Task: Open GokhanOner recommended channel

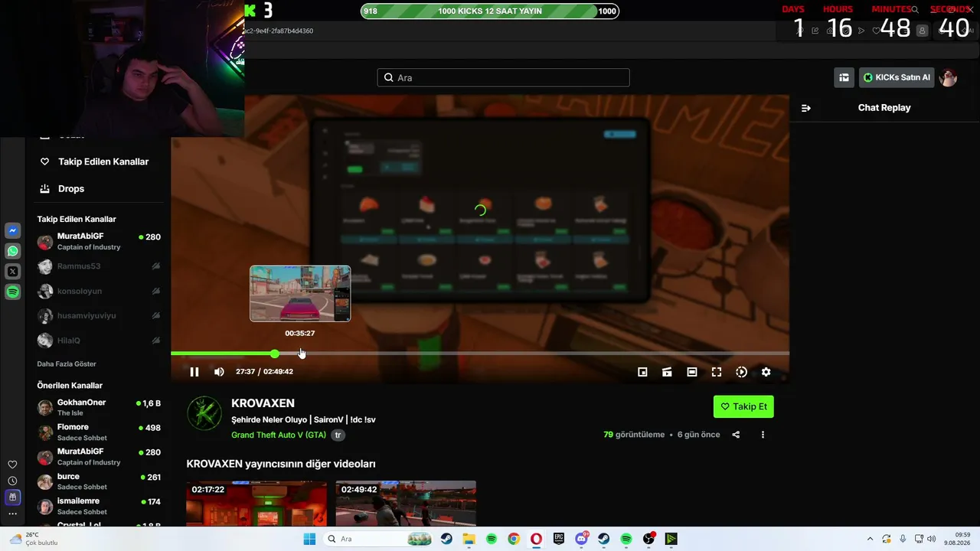Action: [x=100, y=407]
